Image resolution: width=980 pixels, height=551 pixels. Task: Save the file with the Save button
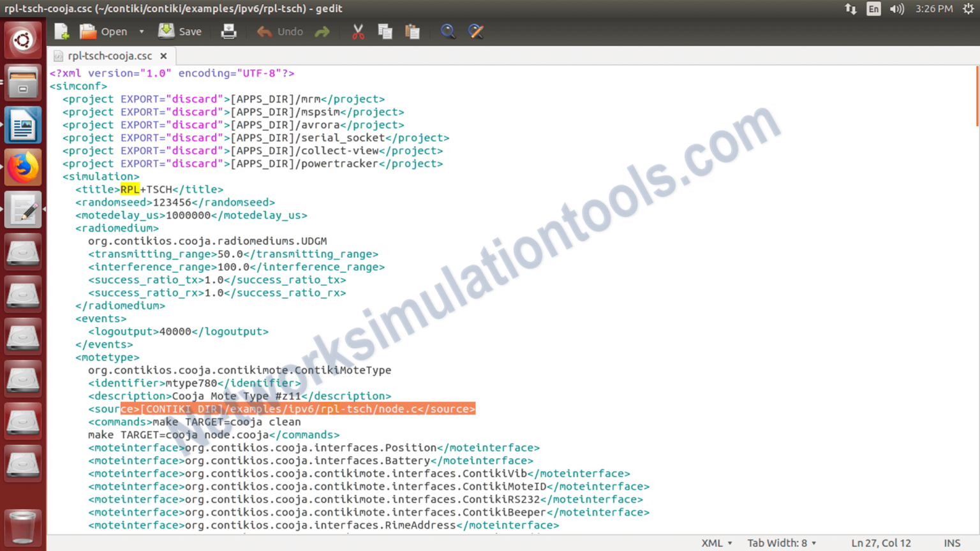(x=179, y=31)
